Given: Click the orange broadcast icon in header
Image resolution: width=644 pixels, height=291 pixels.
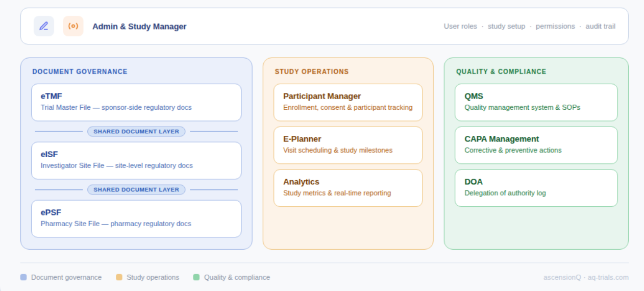Looking at the screenshot, I should tap(73, 26).
